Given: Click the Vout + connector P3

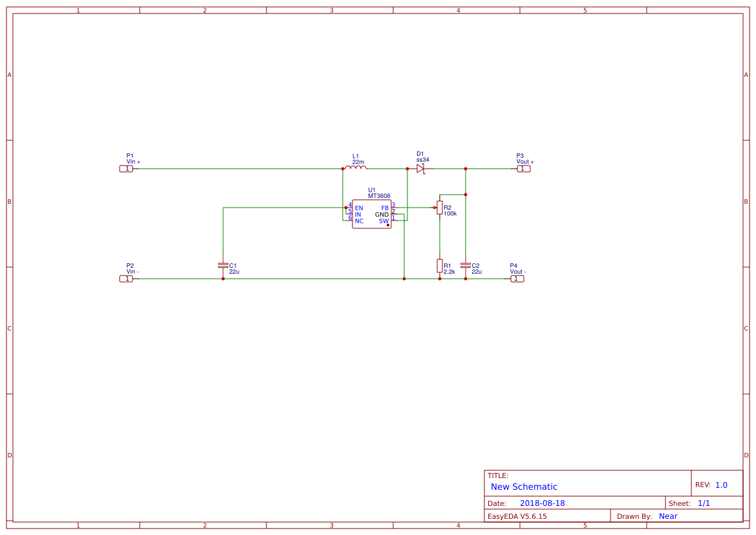Looking at the screenshot, I should pos(523,168).
